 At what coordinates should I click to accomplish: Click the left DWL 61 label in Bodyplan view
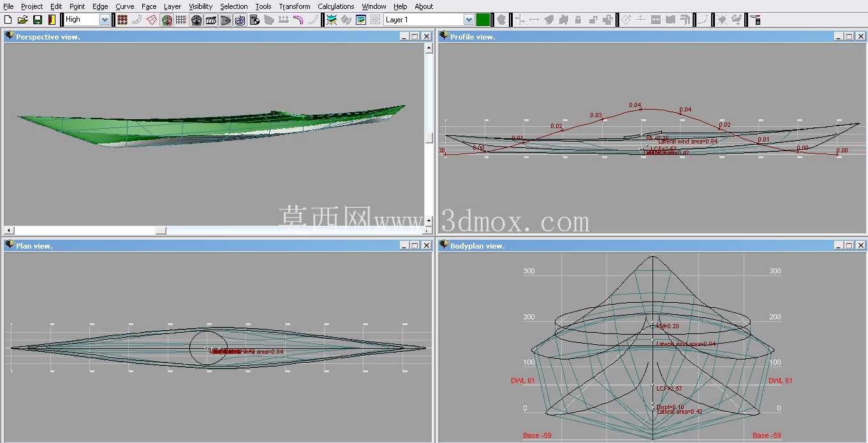[x=522, y=381]
